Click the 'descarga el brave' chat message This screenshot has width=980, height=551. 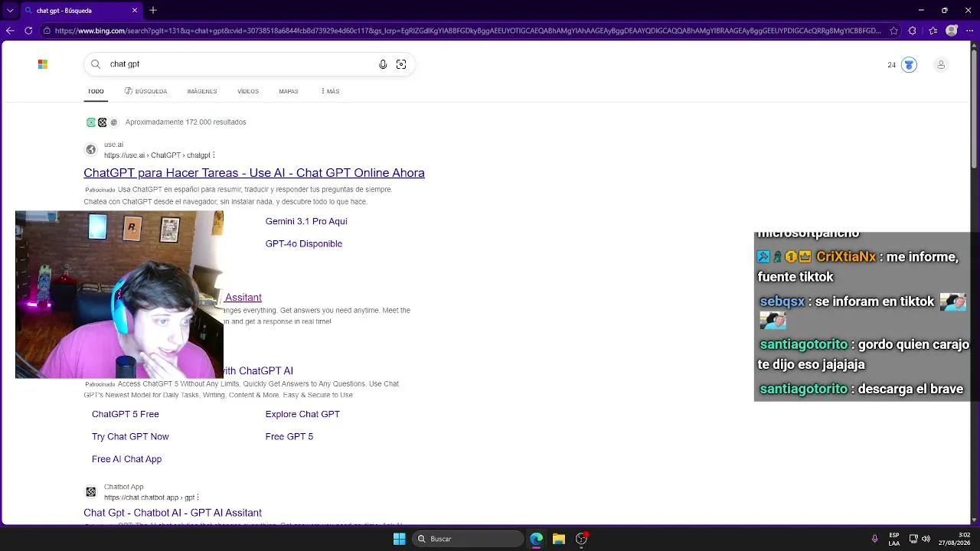coord(911,389)
